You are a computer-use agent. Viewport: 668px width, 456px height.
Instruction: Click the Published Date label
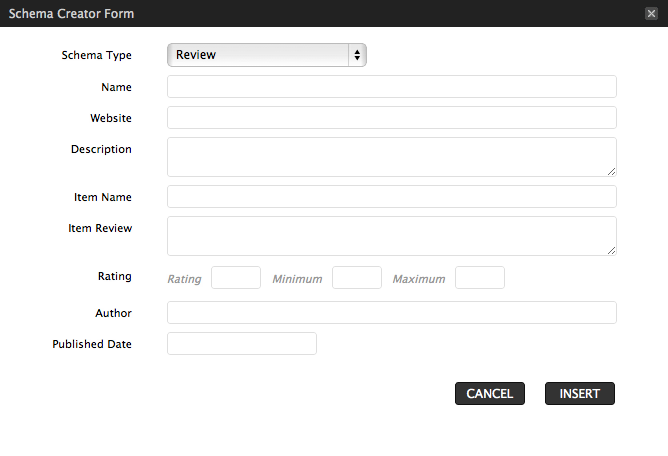92,344
